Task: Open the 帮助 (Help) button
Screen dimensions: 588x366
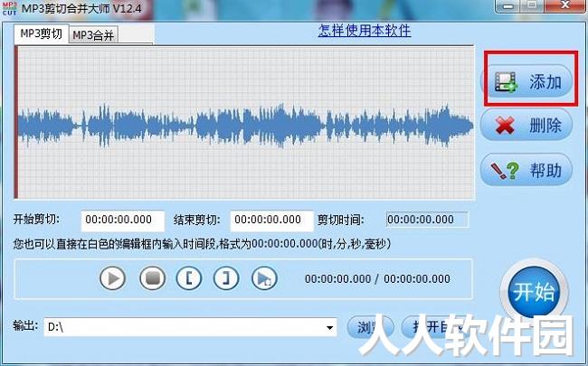Action: tap(526, 170)
